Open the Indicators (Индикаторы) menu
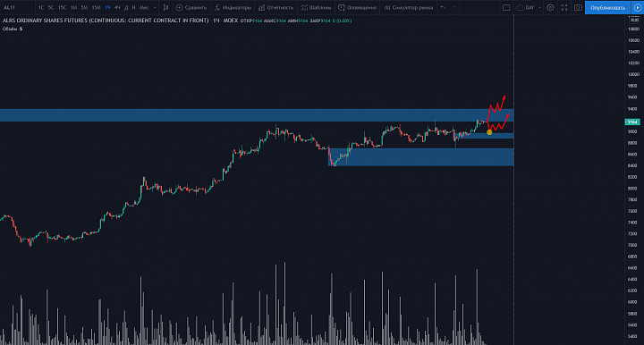This screenshot has width=644, height=345. pos(233,7)
